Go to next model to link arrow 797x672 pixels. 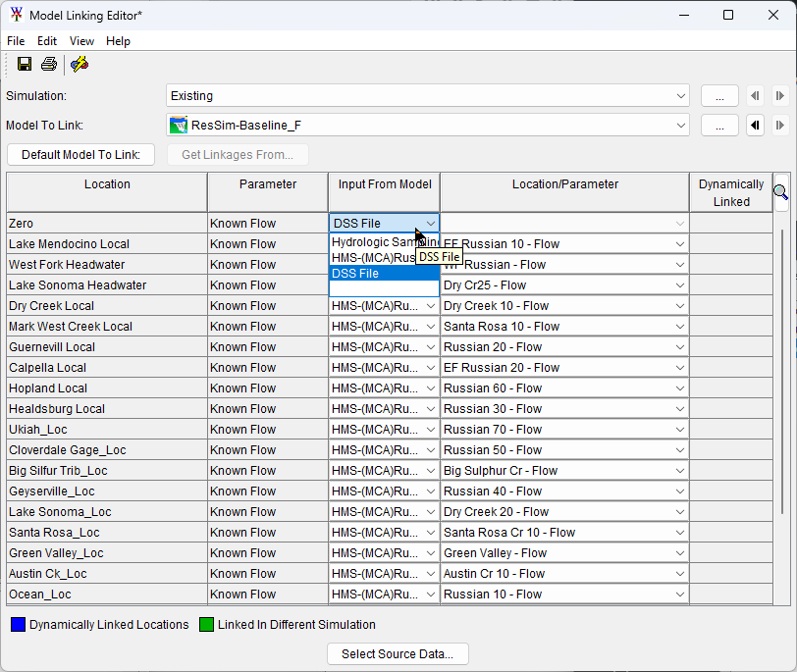[779, 126]
